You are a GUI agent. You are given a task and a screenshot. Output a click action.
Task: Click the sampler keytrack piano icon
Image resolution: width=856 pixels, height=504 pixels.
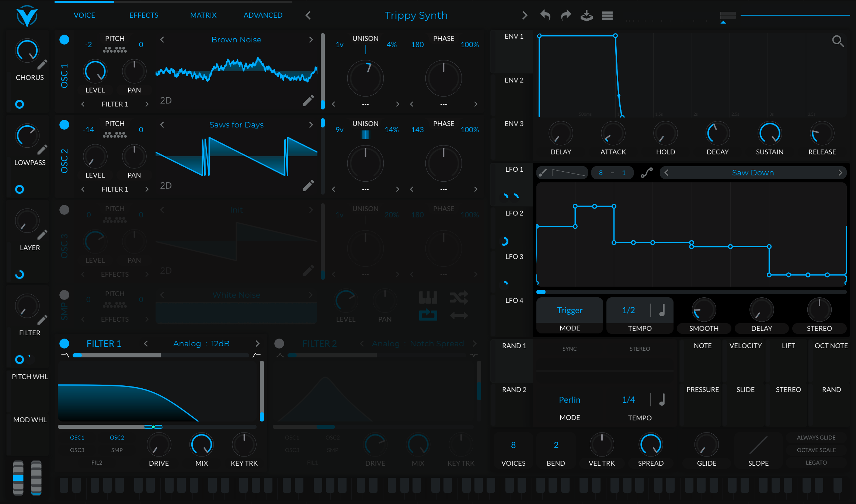[428, 297]
